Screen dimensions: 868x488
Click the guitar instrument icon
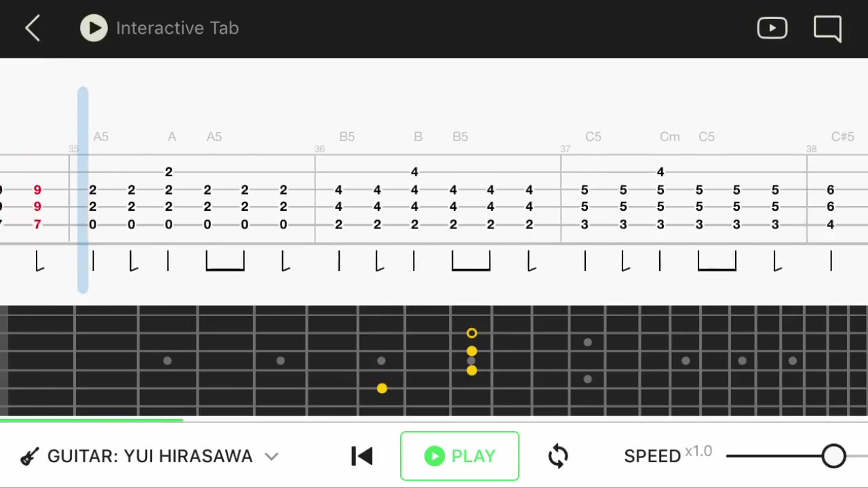coord(29,456)
